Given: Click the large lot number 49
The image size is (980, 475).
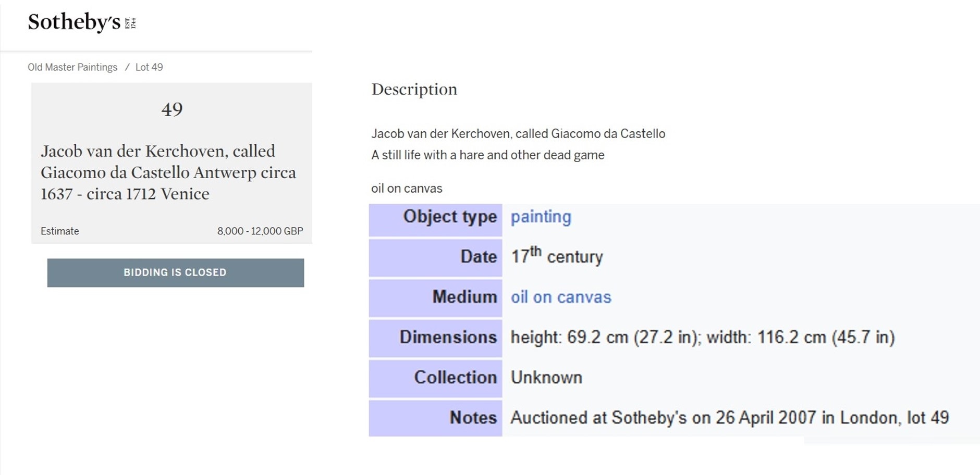Looking at the screenshot, I should click(172, 109).
